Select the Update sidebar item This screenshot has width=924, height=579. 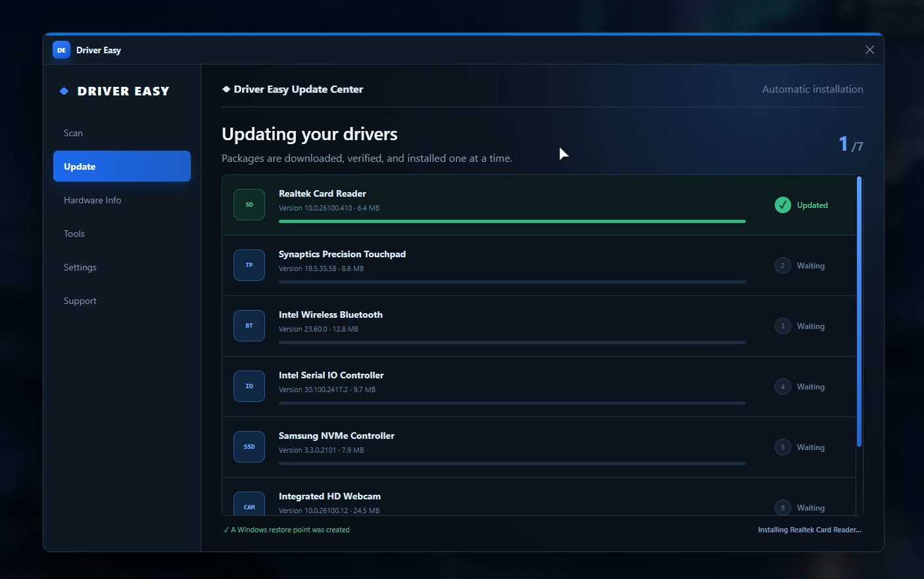122,166
